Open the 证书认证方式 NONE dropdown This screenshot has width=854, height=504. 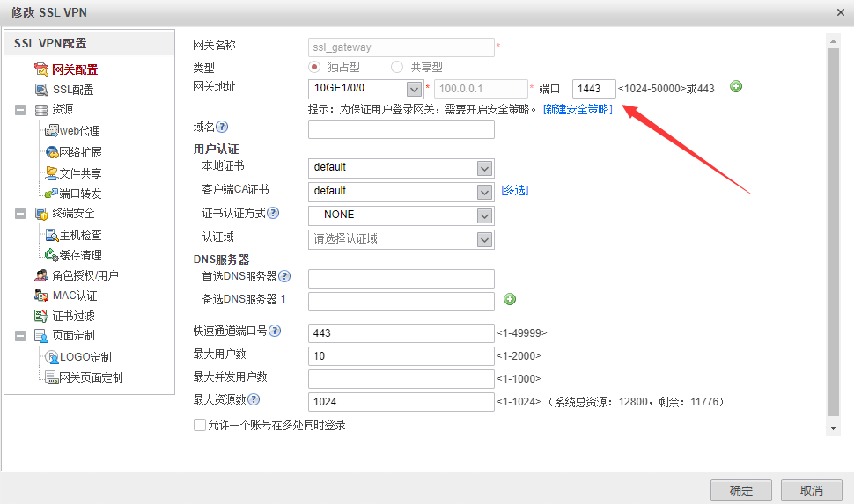click(x=483, y=215)
